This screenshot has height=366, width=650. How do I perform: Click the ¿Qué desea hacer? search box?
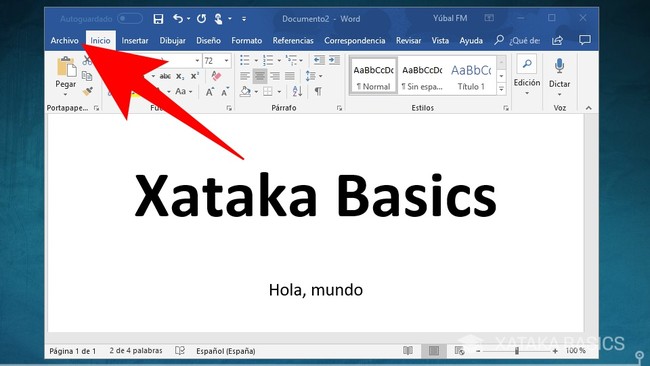click(517, 41)
